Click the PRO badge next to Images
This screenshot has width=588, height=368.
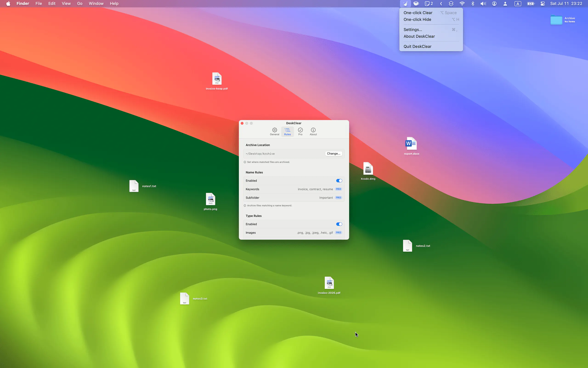pos(339,233)
